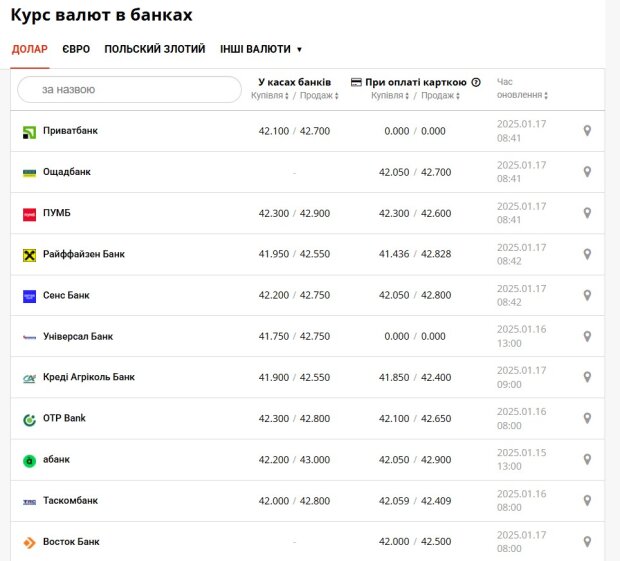Sort by cash desk Купівля rate
The width and height of the screenshot is (620, 561).
pos(270,96)
